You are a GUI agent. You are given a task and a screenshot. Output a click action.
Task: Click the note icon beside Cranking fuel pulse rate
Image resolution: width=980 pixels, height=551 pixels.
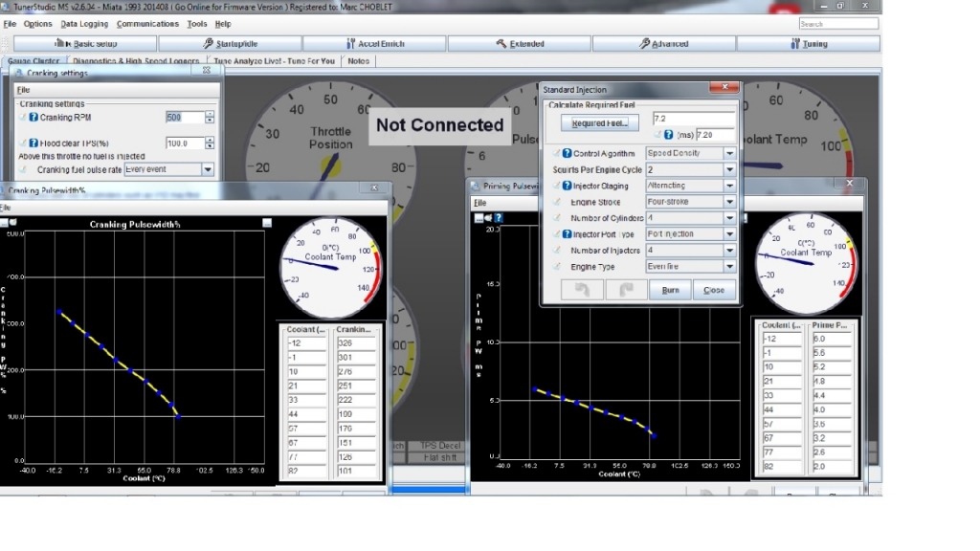tap(23, 169)
